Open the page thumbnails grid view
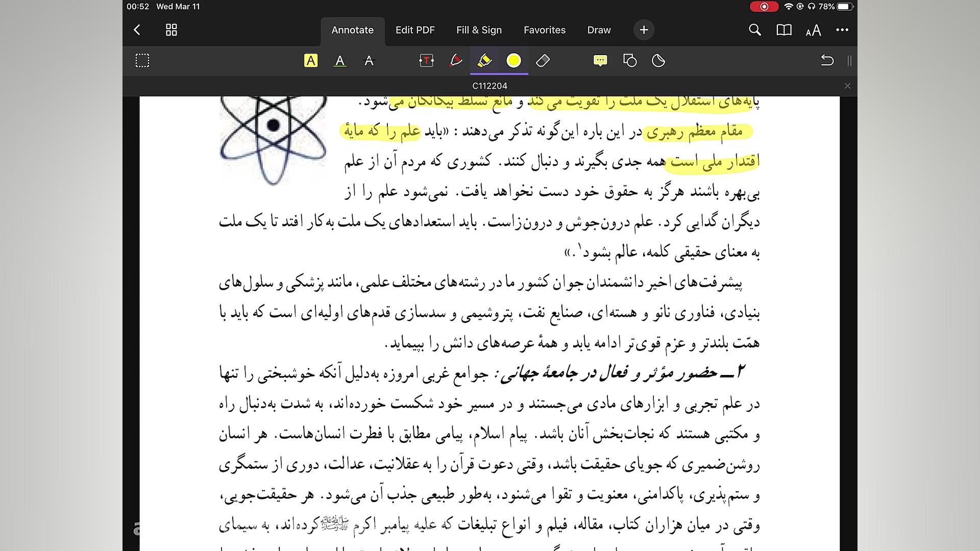 [x=171, y=30]
